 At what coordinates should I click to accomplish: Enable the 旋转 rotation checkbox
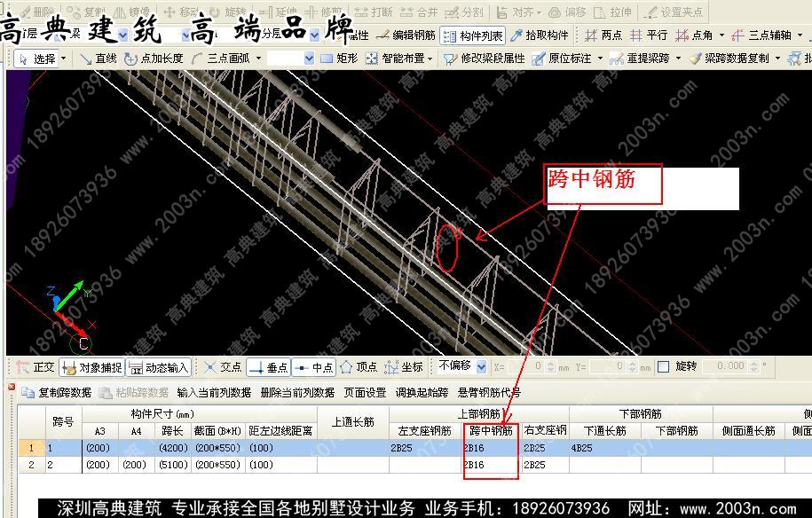664,366
